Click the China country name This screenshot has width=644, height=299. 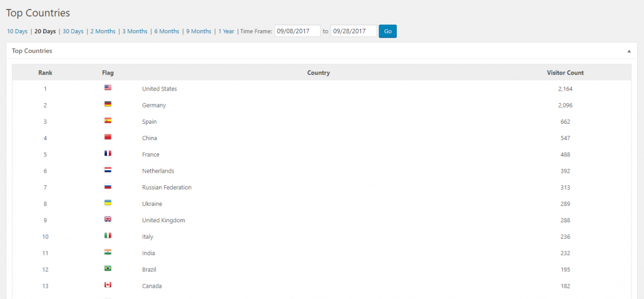[x=150, y=138]
